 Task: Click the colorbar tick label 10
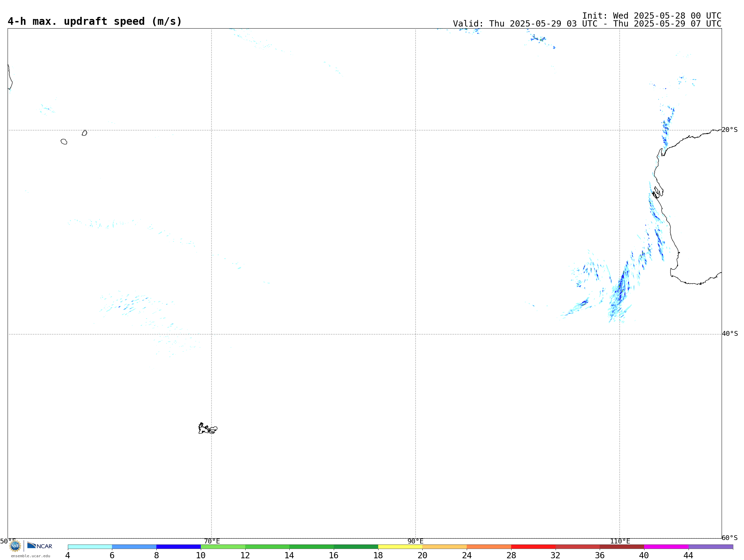pyautogui.click(x=200, y=555)
